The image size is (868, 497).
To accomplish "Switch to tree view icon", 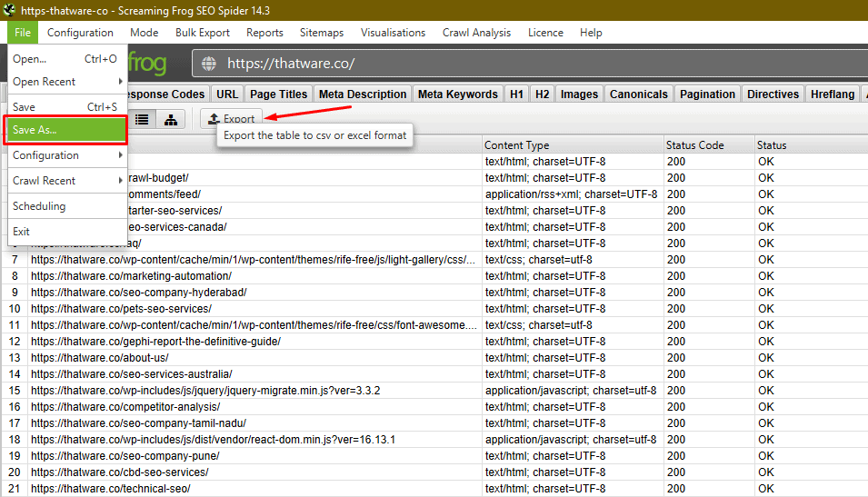I will coord(171,119).
